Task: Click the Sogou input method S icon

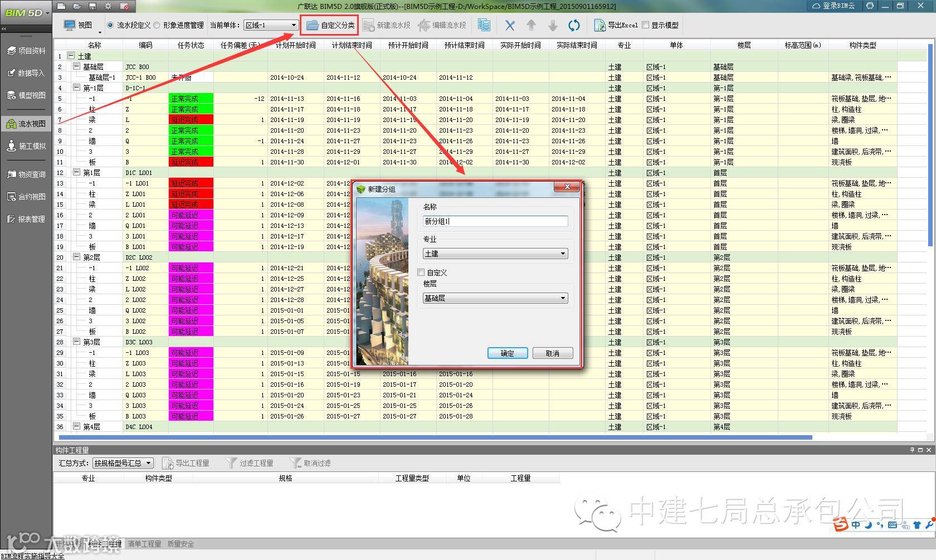Action: coord(841,524)
